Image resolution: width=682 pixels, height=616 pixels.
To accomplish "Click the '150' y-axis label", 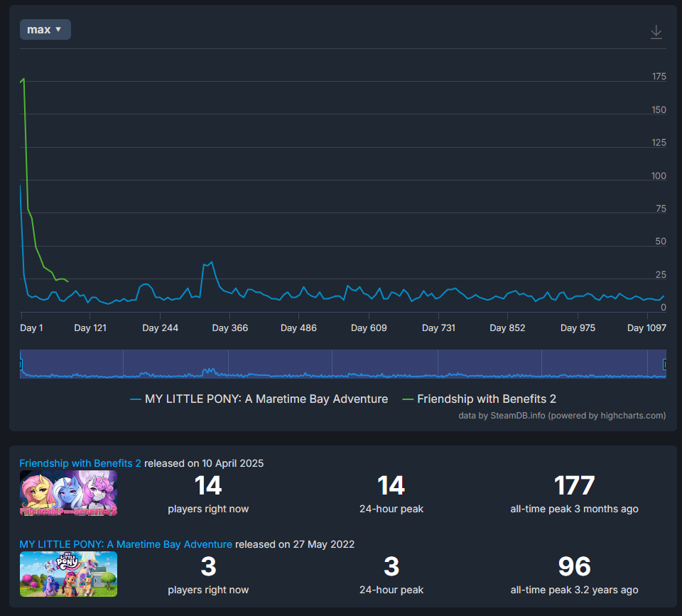I will (659, 109).
